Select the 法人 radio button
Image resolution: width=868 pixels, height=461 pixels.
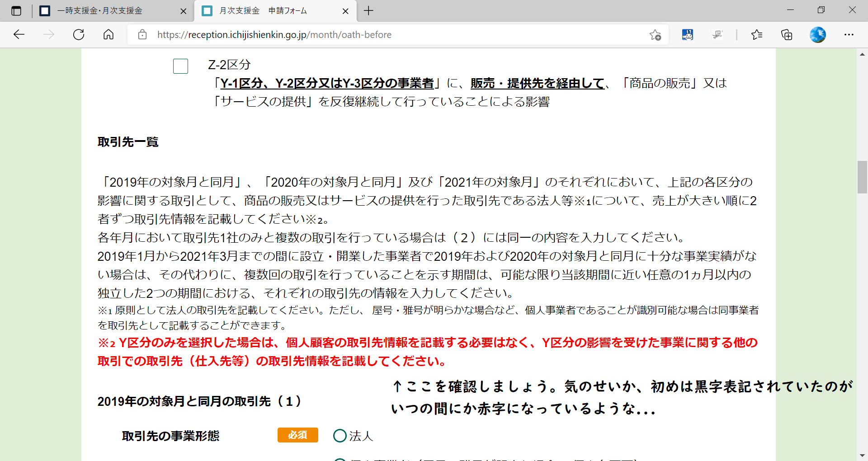point(340,436)
